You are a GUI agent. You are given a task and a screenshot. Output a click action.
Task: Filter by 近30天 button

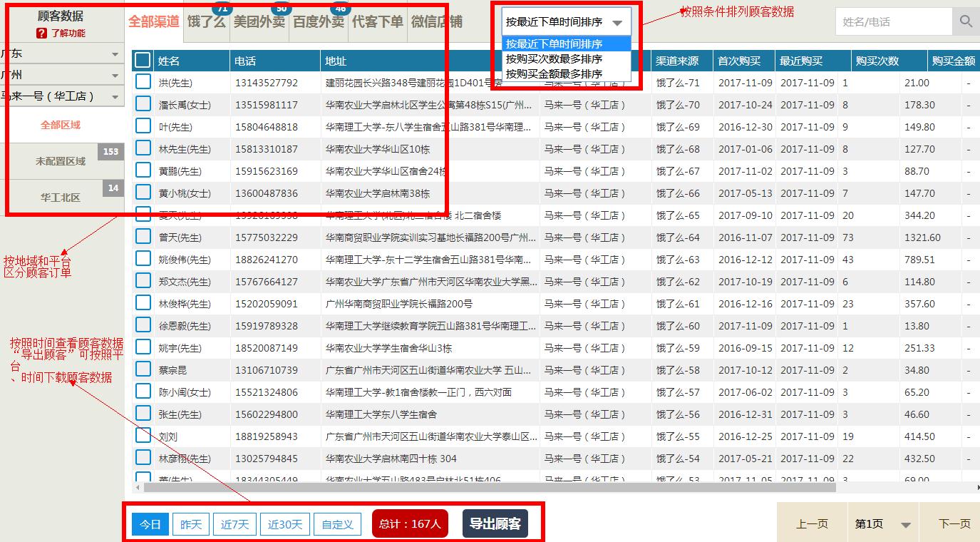(x=285, y=524)
